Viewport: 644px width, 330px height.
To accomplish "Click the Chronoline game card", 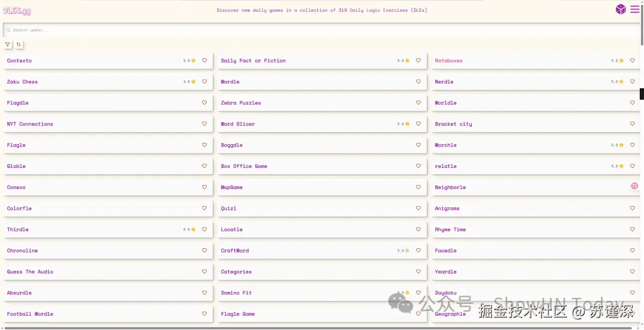I will (x=108, y=250).
